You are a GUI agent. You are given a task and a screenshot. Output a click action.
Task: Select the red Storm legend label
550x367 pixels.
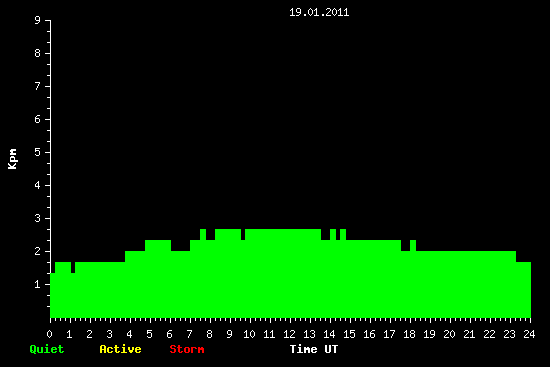click(187, 349)
